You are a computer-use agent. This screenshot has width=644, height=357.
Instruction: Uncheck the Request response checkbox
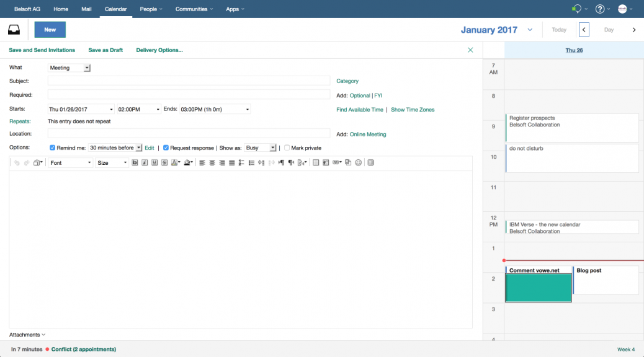click(x=165, y=148)
